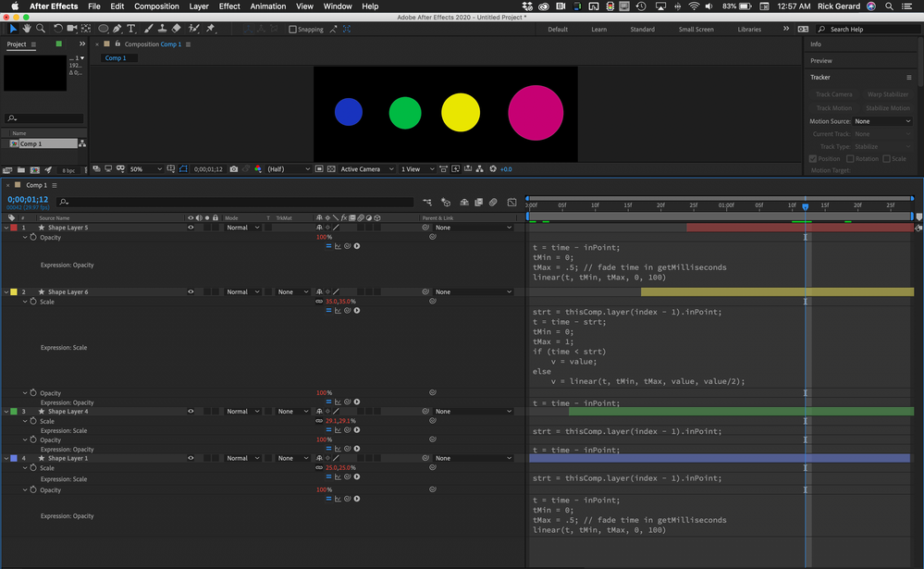Click Shape Layer 5 red label color
The width and height of the screenshot is (924, 569).
point(13,228)
